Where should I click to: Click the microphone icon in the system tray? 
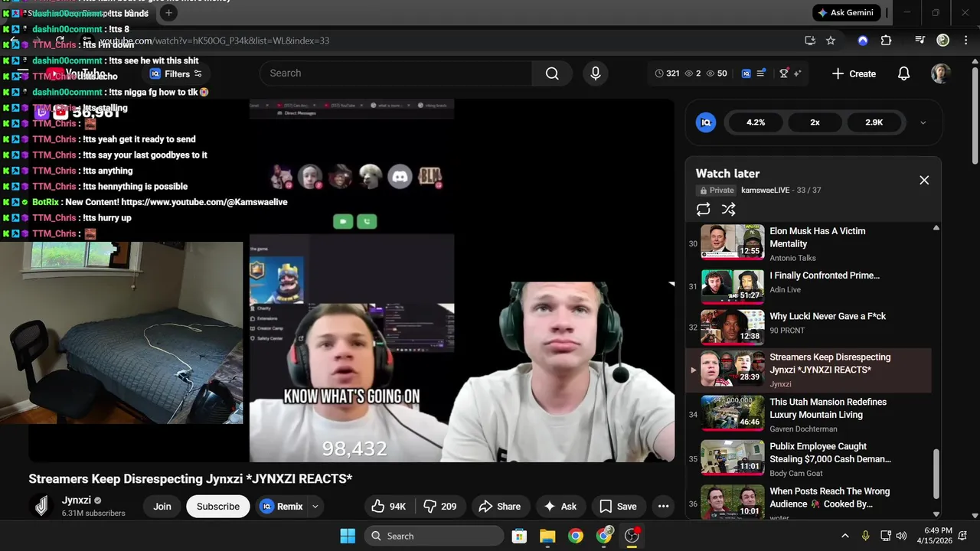866,536
